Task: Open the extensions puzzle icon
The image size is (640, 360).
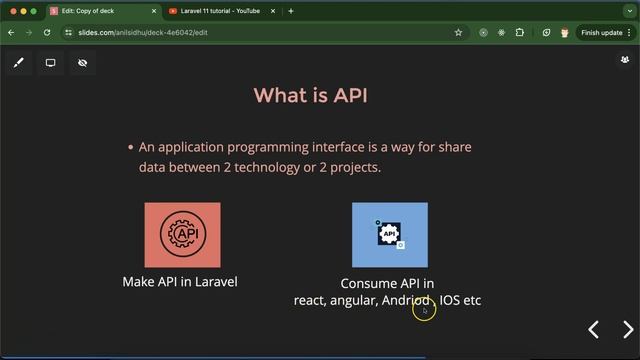Action: pyautogui.click(x=520, y=33)
